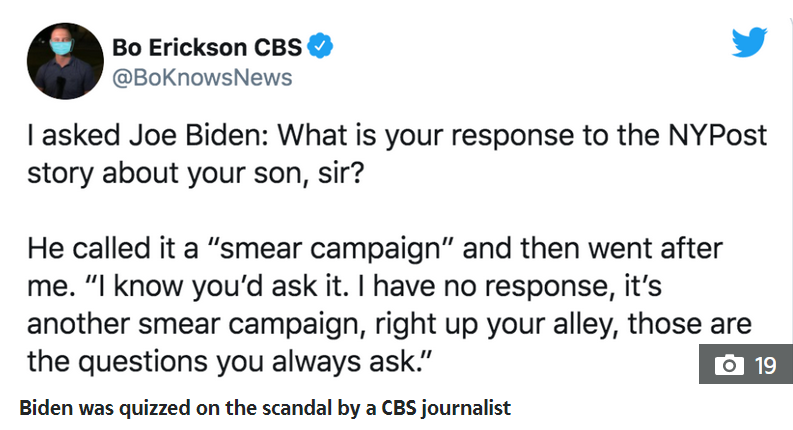Click the photo count number 19
793x430 pixels.
pos(765,365)
